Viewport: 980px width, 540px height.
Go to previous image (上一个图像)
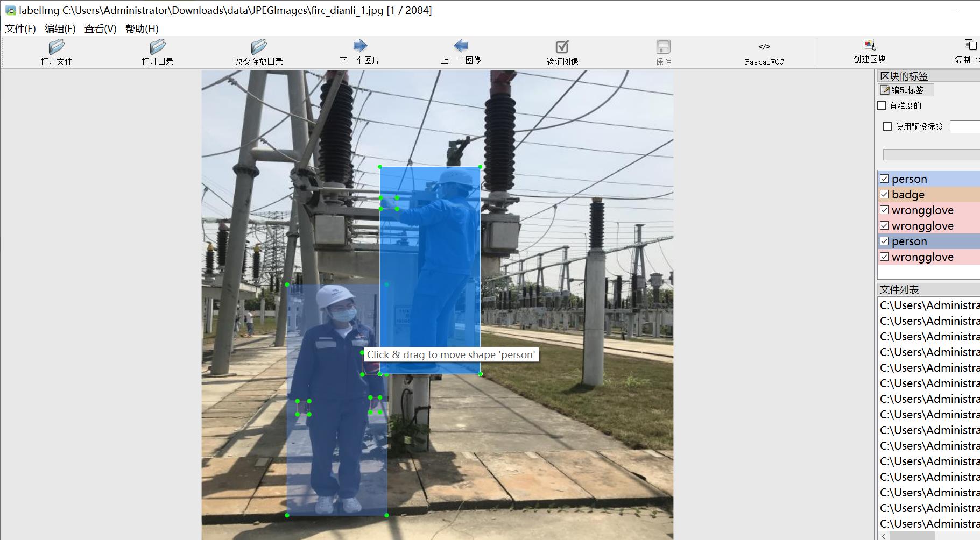[x=461, y=52]
